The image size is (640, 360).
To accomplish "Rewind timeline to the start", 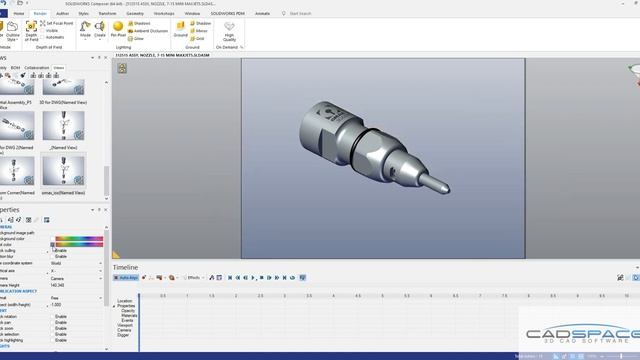I will [230, 278].
